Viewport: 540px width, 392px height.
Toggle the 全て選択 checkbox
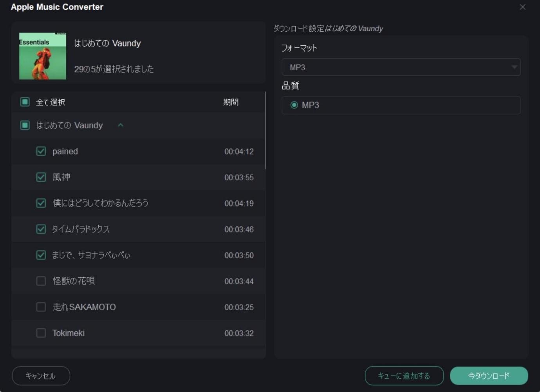pos(25,102)
